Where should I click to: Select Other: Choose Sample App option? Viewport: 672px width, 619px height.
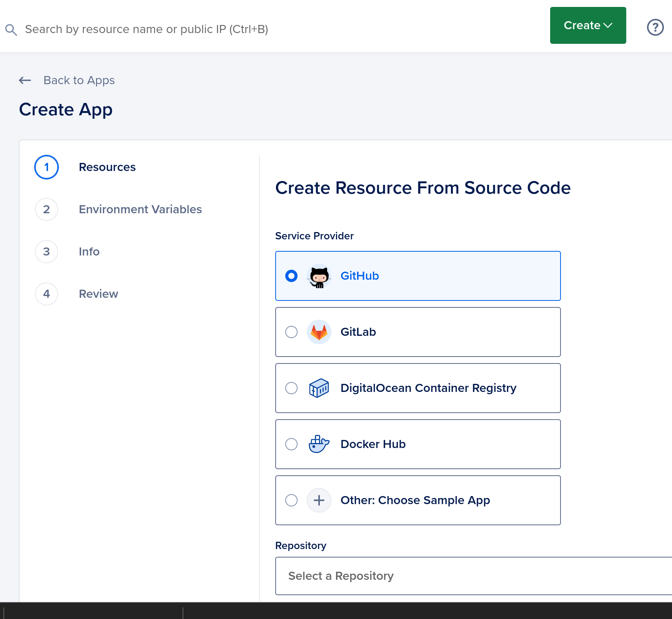(x=418, y=500)
